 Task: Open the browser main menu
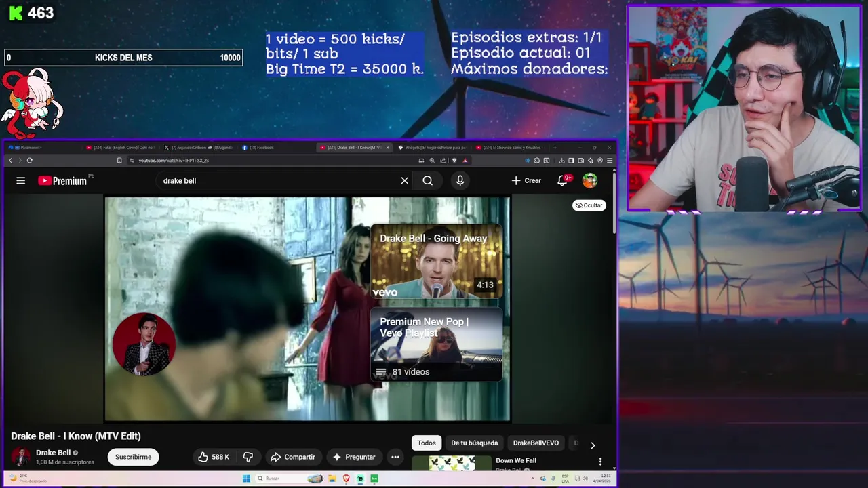coord(610,160)
